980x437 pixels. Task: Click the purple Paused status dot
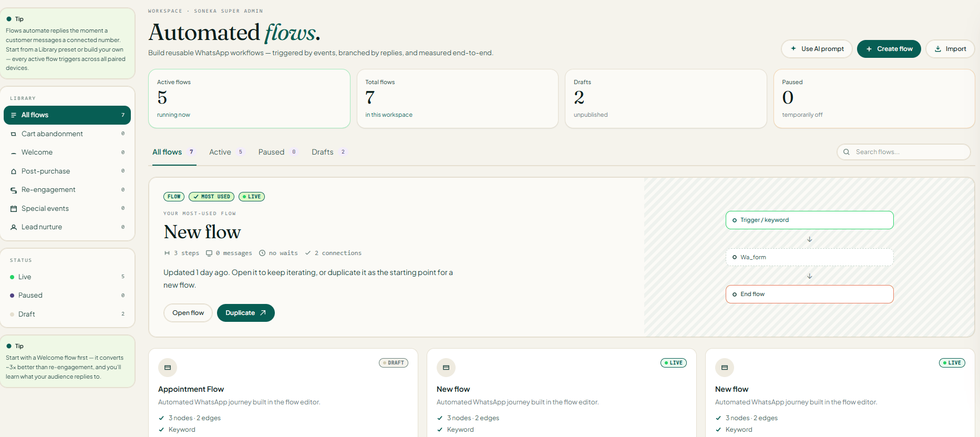point(12,296)
